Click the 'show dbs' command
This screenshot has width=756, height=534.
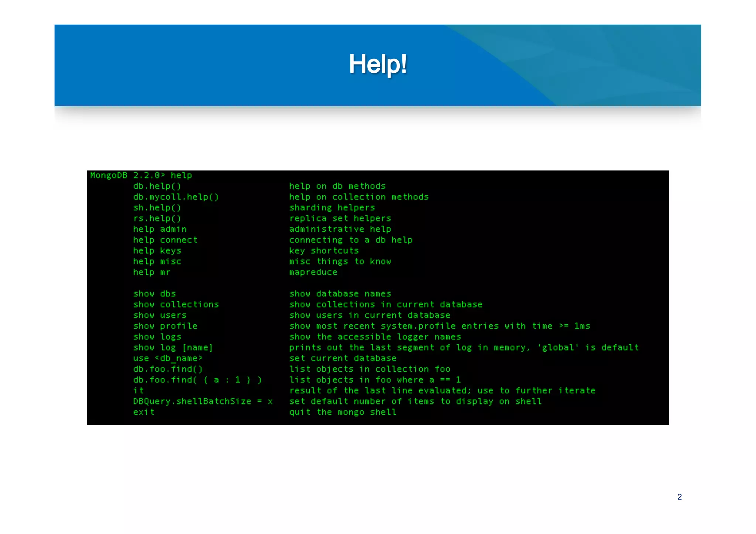tap(154, 294)
